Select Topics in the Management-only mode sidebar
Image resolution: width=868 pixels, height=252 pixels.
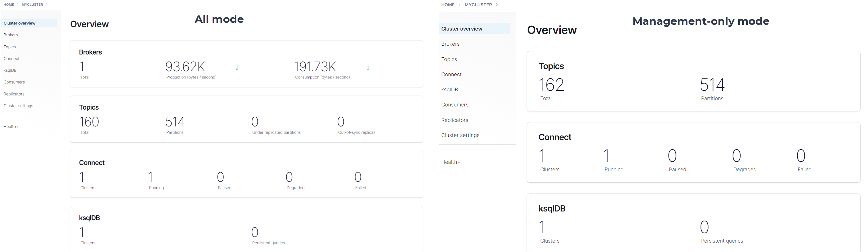[x=449, y=59]
